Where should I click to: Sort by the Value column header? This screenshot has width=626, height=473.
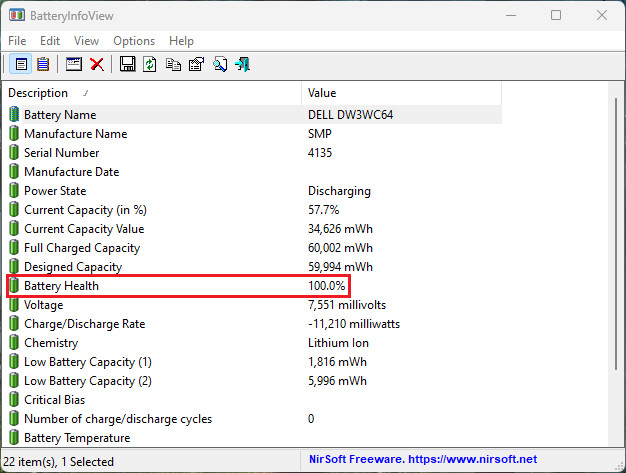[x=401, y=93]
